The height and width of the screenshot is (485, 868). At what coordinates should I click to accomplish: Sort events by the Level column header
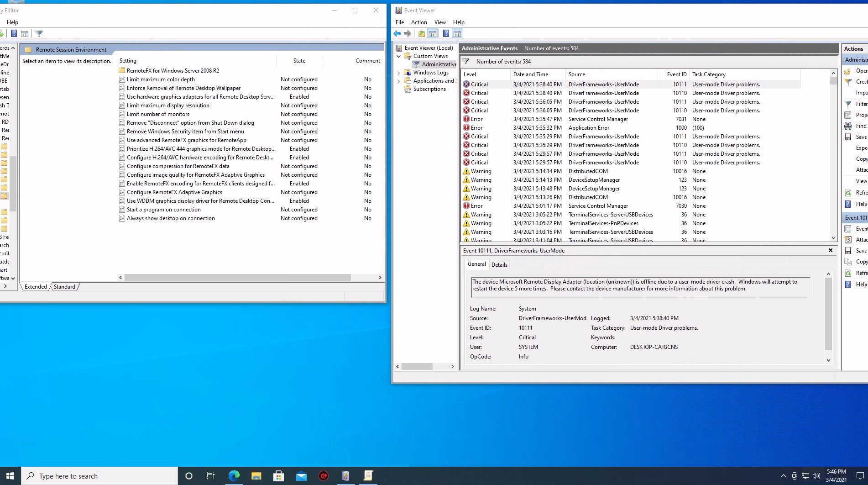(x=485, y=74)
